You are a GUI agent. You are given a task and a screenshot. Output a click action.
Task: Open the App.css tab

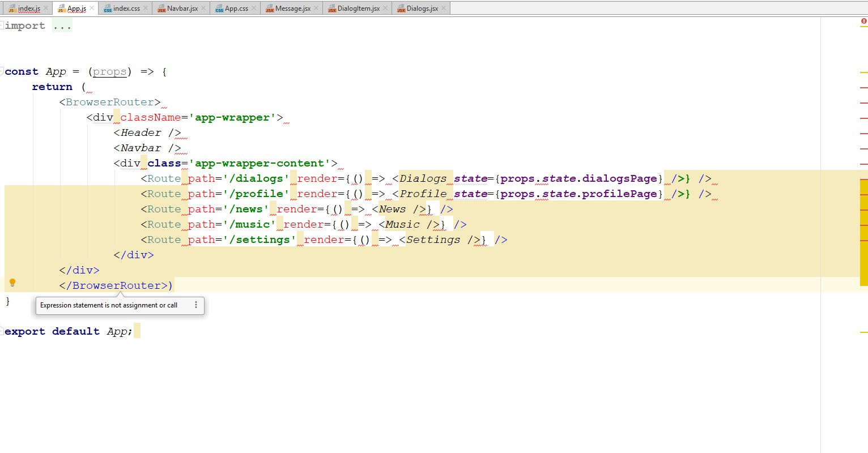tap(236, 8)
